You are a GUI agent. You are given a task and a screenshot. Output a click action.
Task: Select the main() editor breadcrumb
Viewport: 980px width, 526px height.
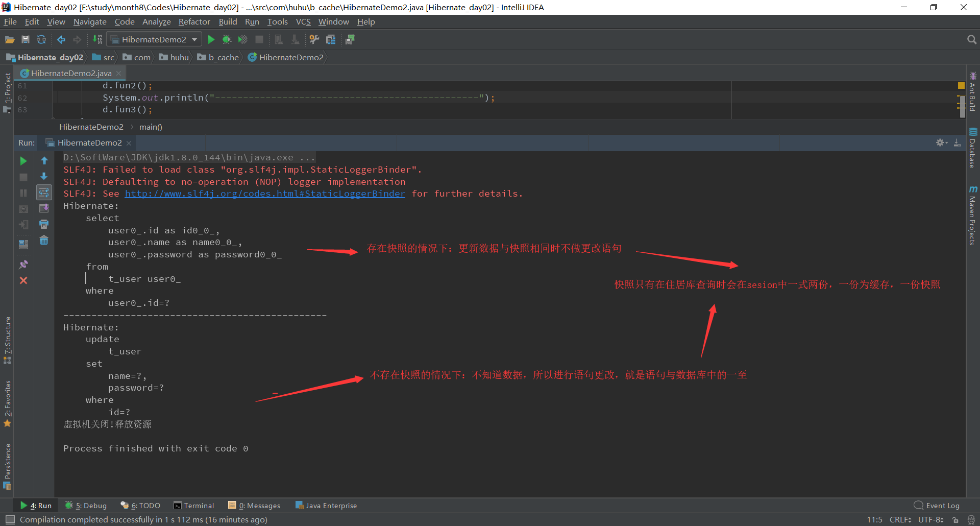[151, 127]
